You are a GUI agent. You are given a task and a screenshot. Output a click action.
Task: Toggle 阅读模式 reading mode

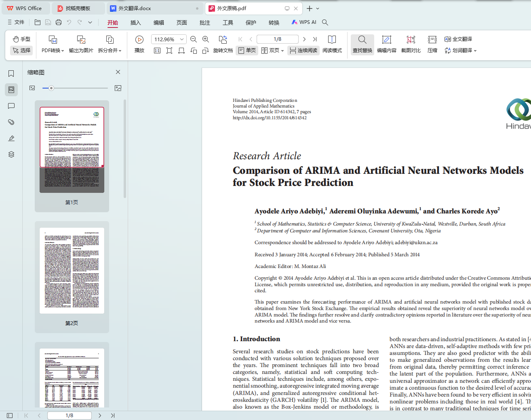(332, 44)
